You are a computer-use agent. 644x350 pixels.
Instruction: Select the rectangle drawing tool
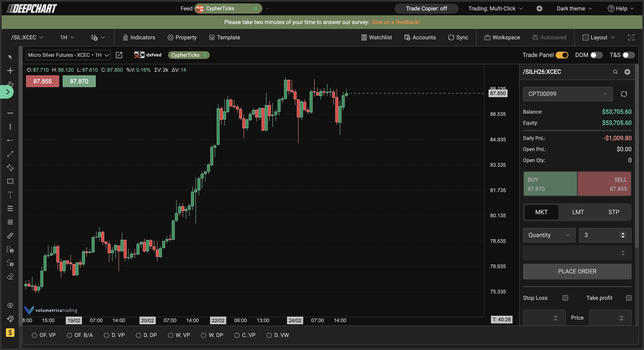coord(10,181)
